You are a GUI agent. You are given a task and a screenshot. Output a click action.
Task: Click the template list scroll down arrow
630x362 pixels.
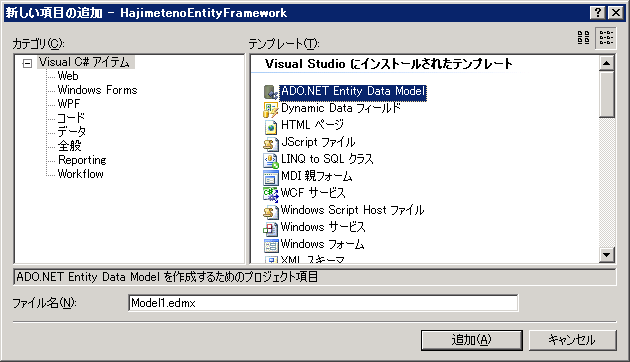click(x=606, y=255)
